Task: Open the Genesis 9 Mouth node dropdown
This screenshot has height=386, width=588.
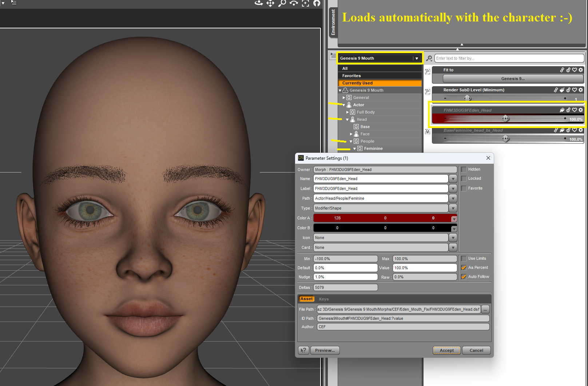Action: click(x=417, y=58)
